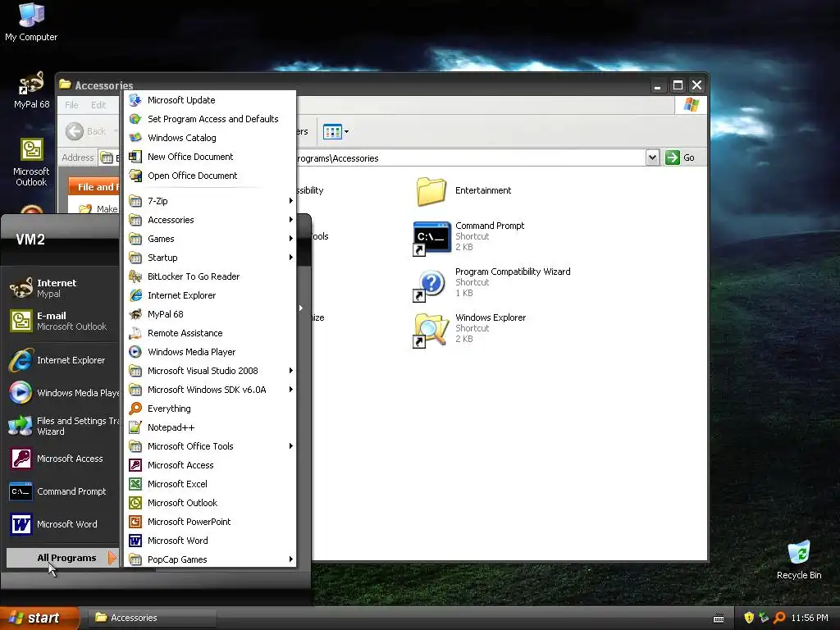Select Command Prompt shortcut in Accessories window

(469, 236)
